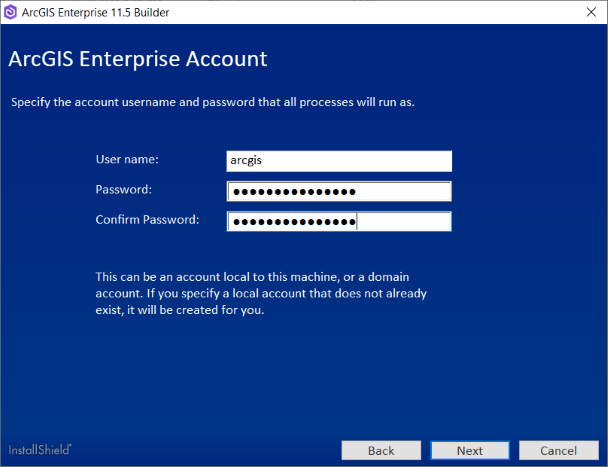This screenshot has width=608, height=467.
Task: Focus the User name field containing arcgis
Action: click(x=339, y=161)
